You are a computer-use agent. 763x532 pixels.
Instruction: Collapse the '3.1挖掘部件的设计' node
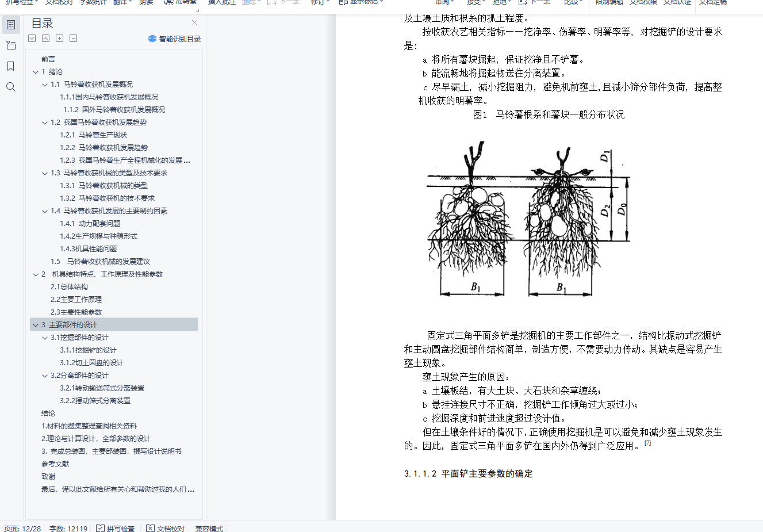click(x=45, y=338)
